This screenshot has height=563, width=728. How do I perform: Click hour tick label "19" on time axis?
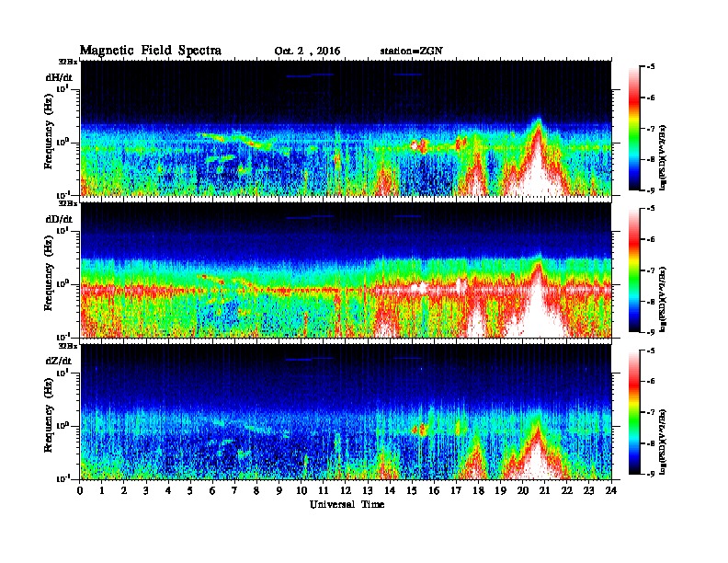500,490
